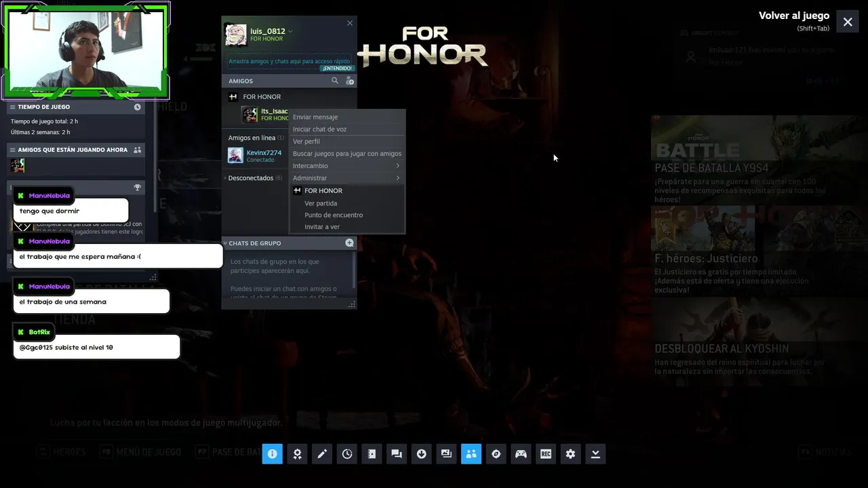The width and height of the screenshot is (868, 488).
Task: Open the notes pencil icon
Action: point(322,454)
